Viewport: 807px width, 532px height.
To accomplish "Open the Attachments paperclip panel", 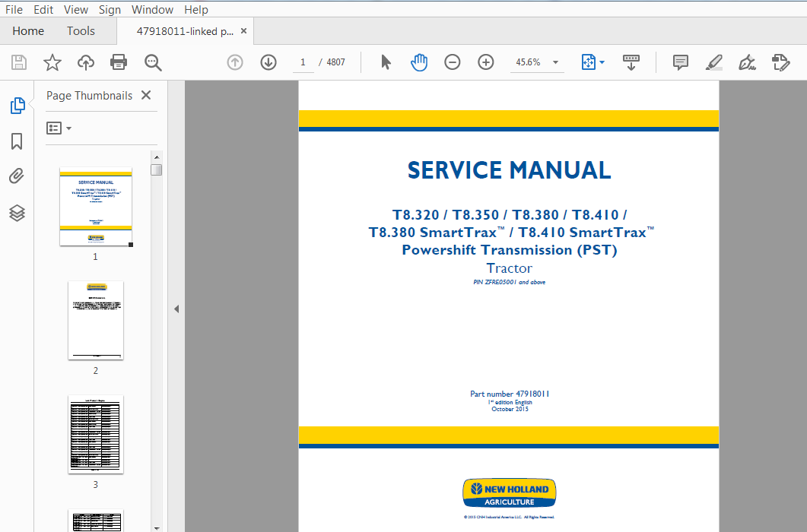I will pyautogui.click(x=17, y=176).
